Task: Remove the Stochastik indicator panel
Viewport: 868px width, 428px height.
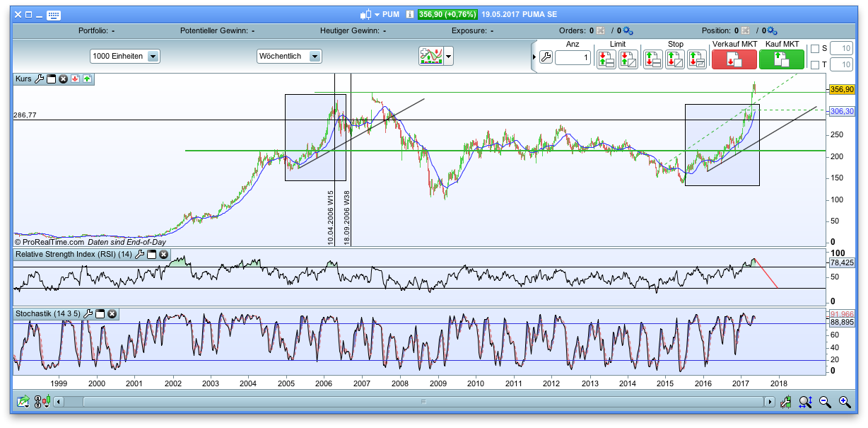Action: tap(112, 313)
